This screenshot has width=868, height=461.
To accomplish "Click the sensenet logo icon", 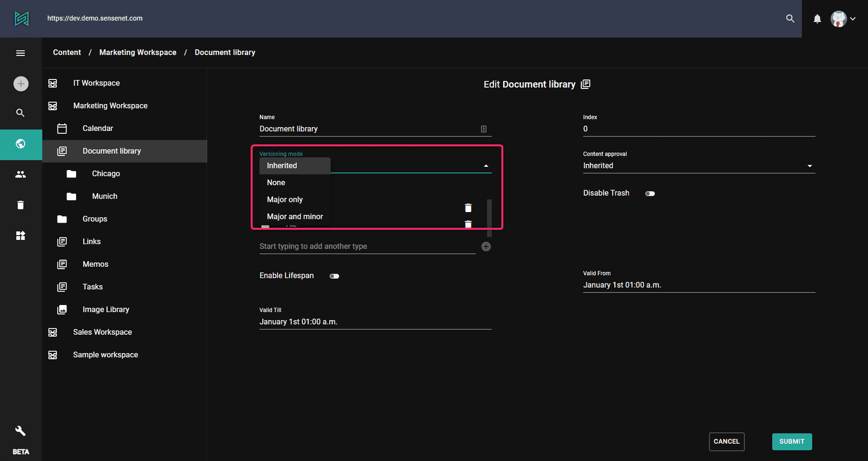I will 21,18.
